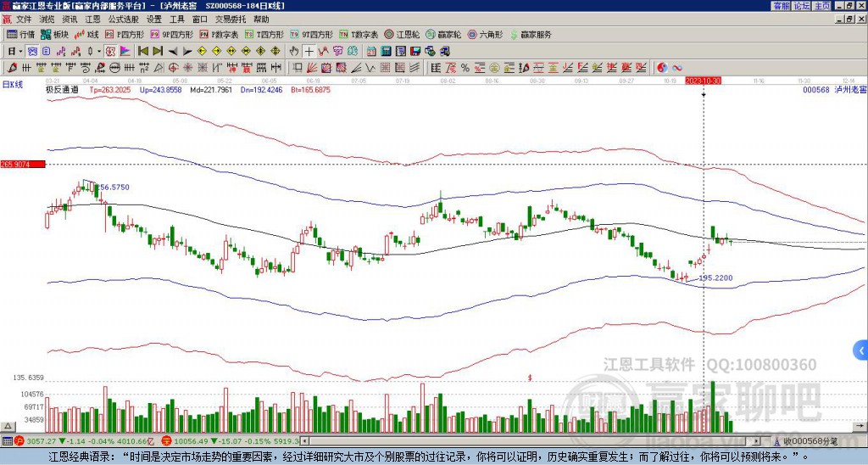Click the 板块 toolbar button
The height and width of the screenshot is (465, 868).
[x=54, y=34]
